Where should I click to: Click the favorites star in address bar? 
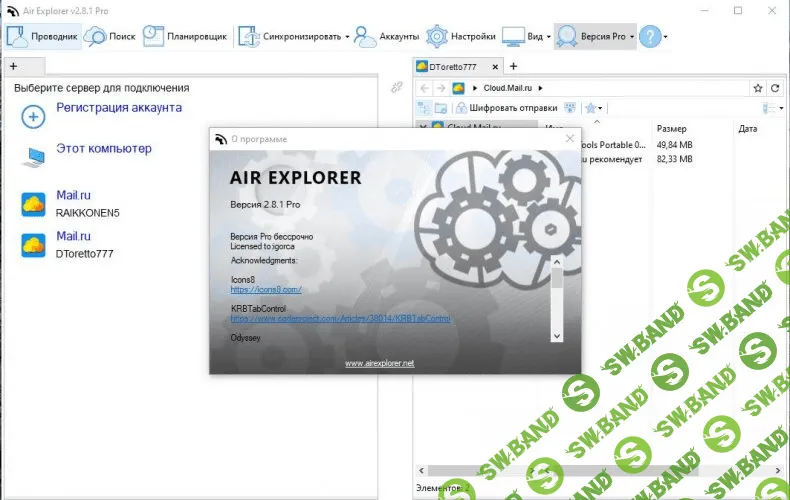click(758, 88)
